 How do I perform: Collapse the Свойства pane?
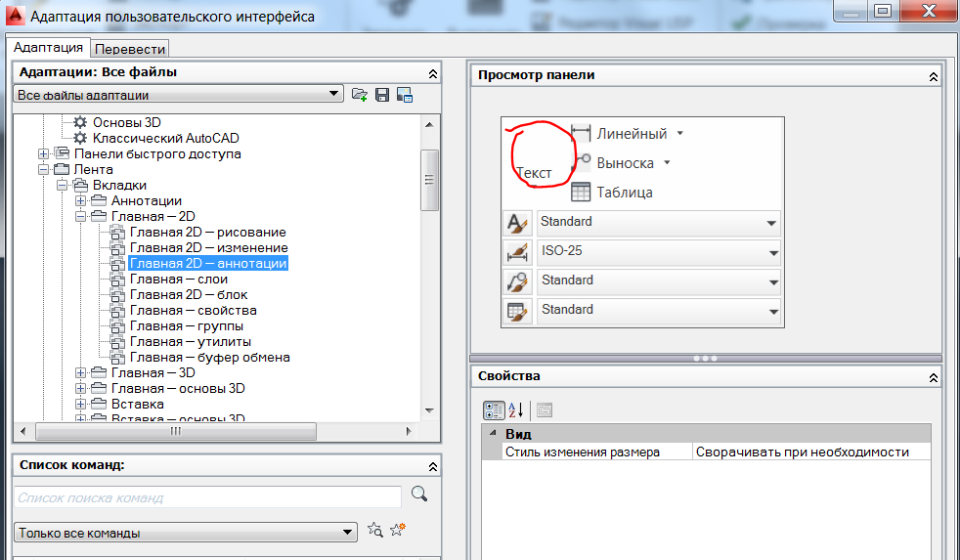pyautogui.click(x=933, y=377)
